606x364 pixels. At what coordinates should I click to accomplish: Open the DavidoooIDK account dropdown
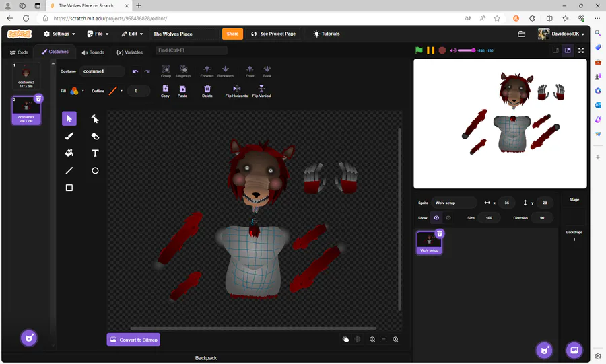[x=562, y=34]
